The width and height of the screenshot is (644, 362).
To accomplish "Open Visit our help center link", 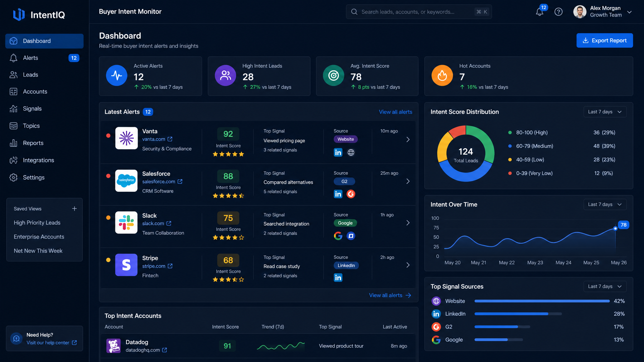I will [52, 343].
